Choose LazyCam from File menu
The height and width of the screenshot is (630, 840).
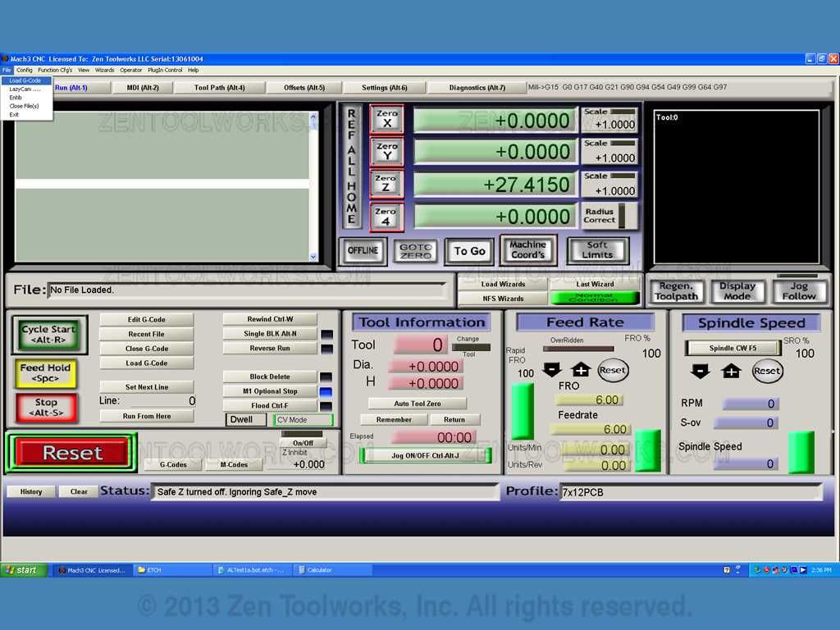[26, 89]
